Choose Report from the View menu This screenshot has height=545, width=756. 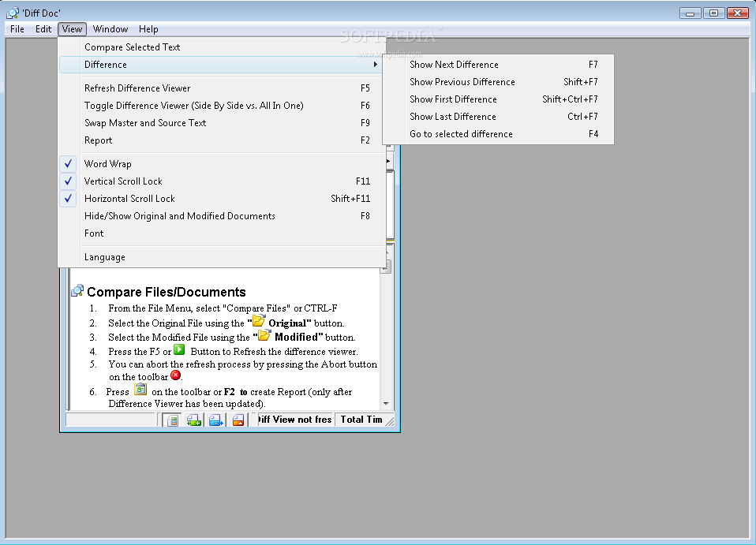pos(222,140)
